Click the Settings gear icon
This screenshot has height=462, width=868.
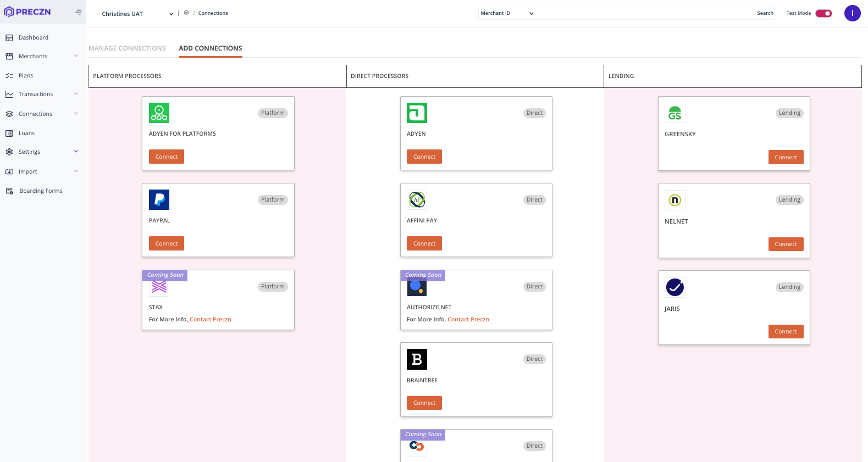(x=9, y=152)
